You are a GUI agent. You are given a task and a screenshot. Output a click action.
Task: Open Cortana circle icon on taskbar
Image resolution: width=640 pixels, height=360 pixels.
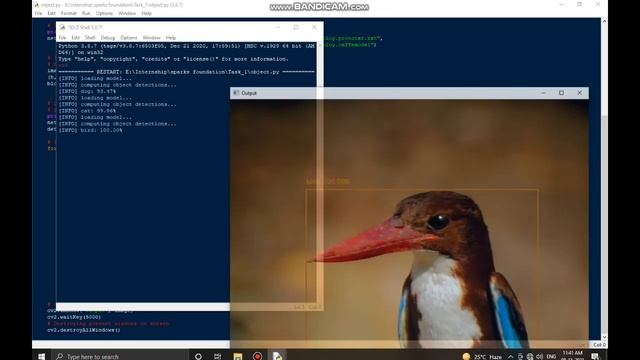point(198,356)
